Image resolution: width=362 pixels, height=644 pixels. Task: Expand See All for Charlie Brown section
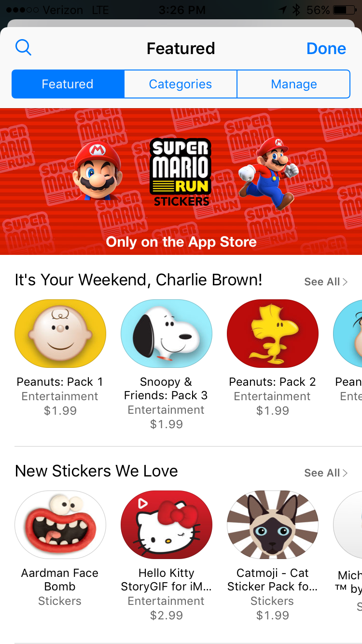[x=326, y=282]
